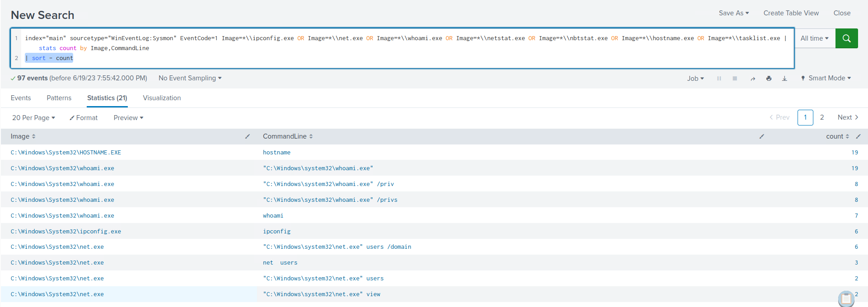Open the All time range picker
Image resolution: width=868 pixels, height=307 pixels.
tap(814, 38)
